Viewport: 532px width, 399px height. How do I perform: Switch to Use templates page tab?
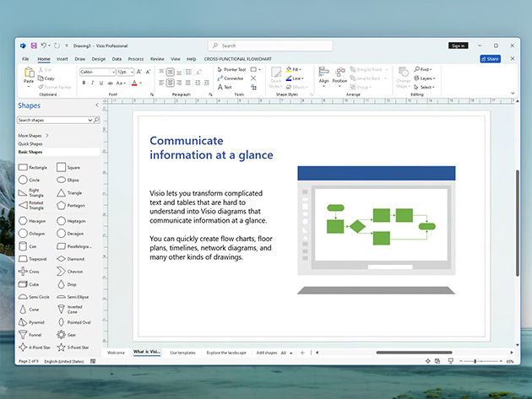[182, 352]
